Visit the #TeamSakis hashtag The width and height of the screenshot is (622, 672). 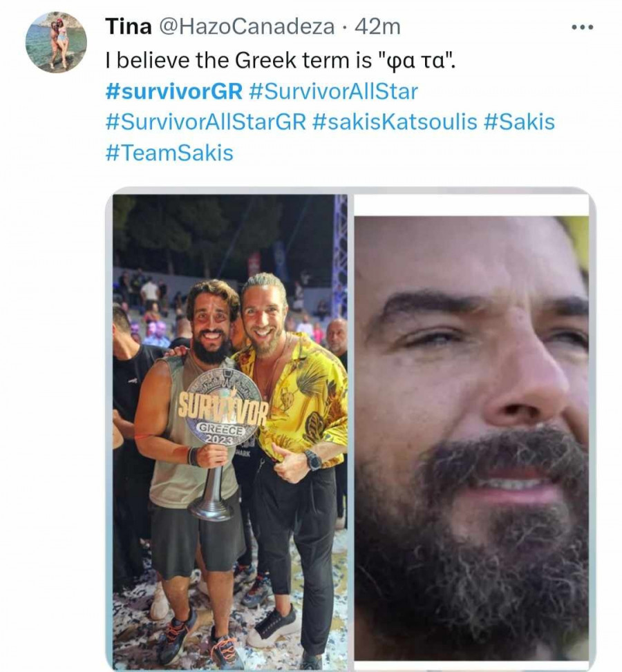pyautogui.click(x=169, y=152)
